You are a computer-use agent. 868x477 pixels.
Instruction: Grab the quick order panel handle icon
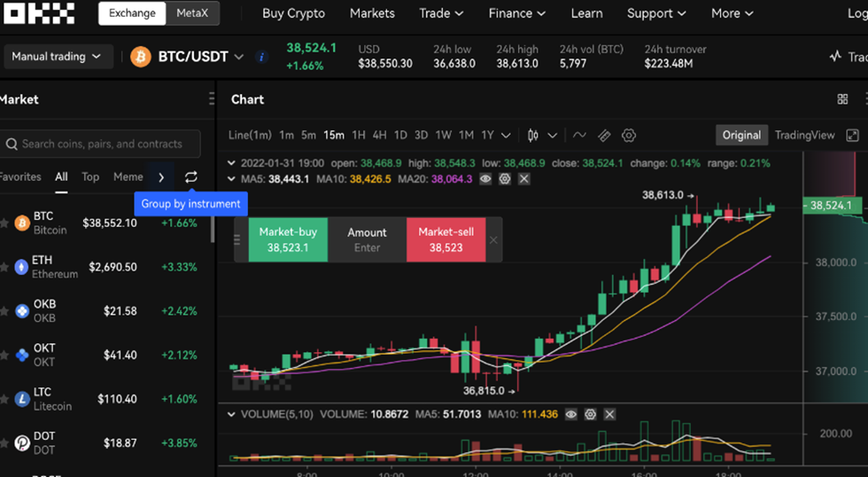[x=237, y=240]
